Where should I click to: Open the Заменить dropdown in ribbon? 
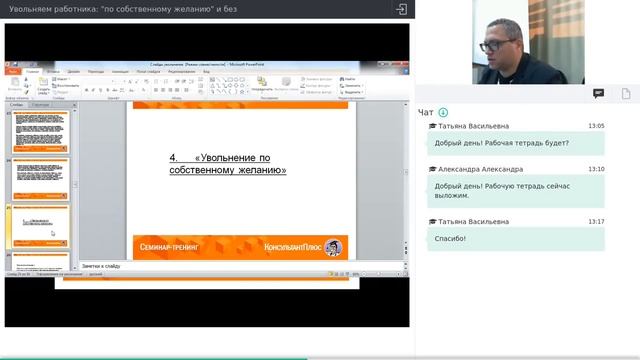pyautogui.click(x=351, y=86)
